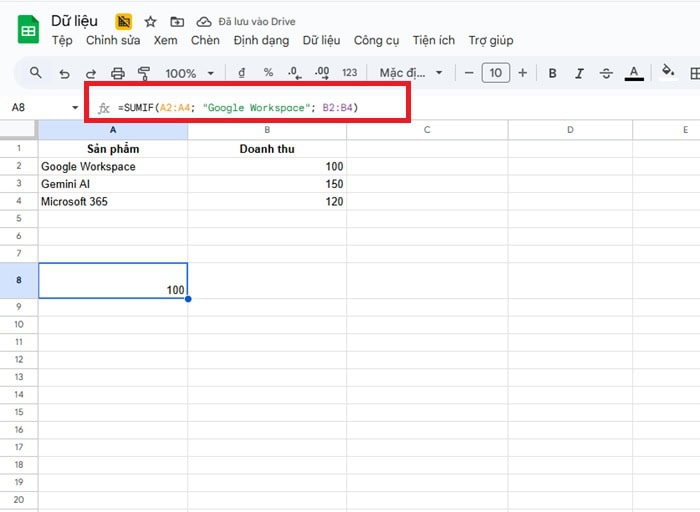Image resolution: width=700 pixels, height=512 pixels.
Task: Click the search menus magnifier icon
Action: pos(36,73)
